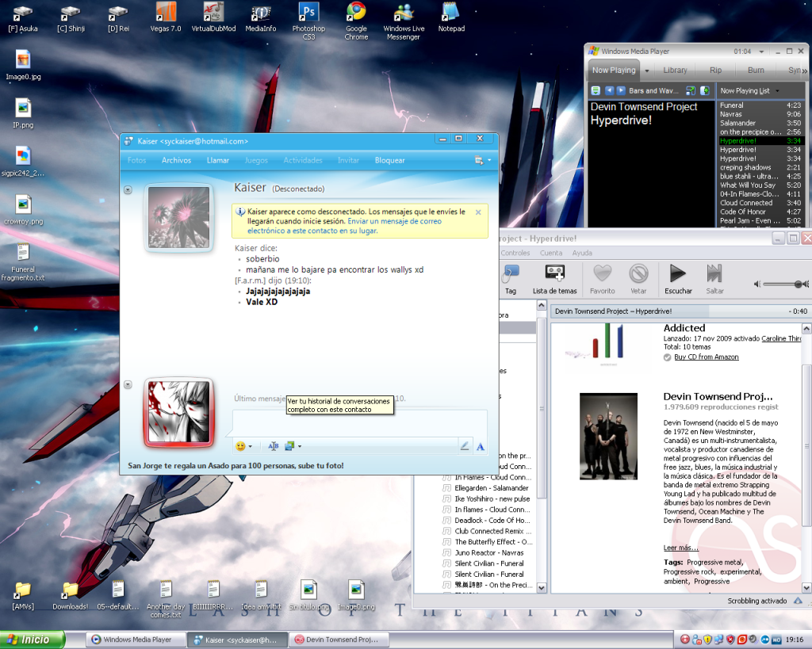812x649 pixels.
Task: Click the Devin Townsend band photo in Last.fm
Action: [x=608, y=437]
